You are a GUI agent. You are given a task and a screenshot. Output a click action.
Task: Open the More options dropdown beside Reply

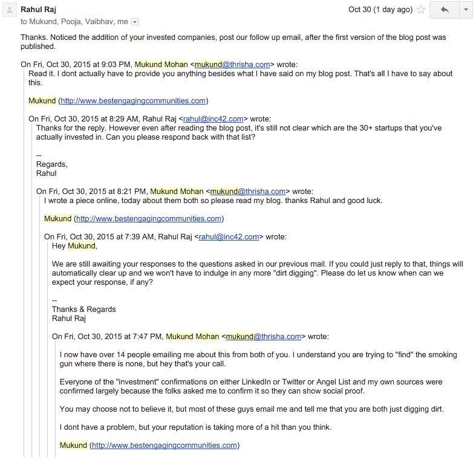466,10
